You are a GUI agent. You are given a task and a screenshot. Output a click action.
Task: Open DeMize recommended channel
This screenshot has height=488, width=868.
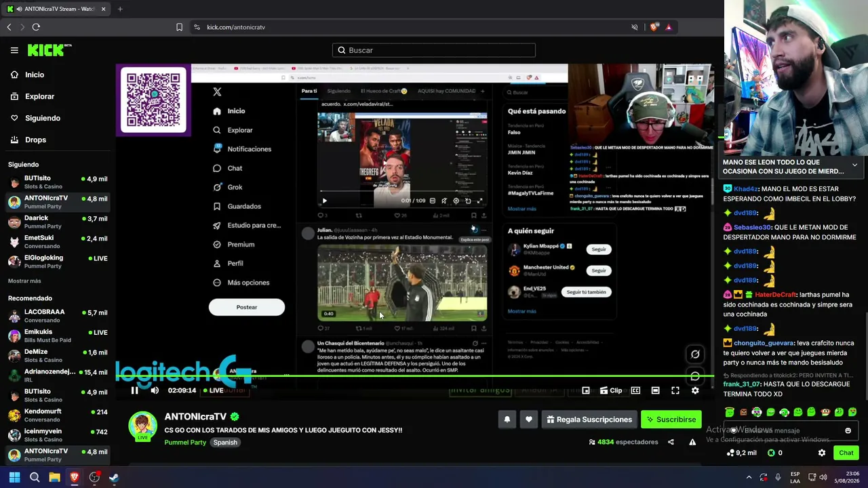57,356
